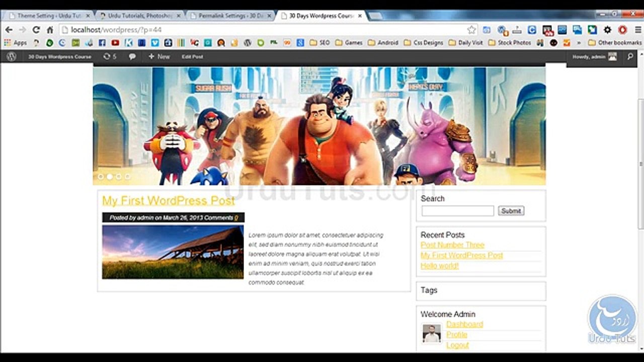Close the Theme Setting tab
Viewport: 644px width, 362px height.
click(88, 16)
